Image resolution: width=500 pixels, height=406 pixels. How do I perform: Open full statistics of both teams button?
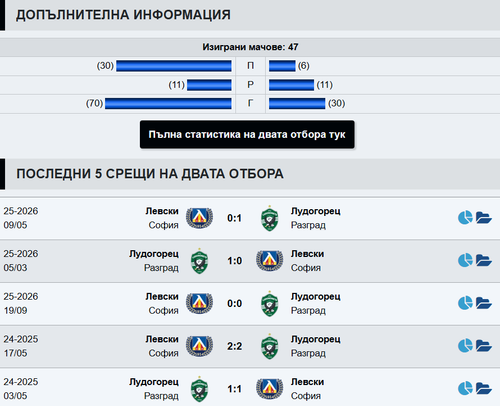(247, 134)
